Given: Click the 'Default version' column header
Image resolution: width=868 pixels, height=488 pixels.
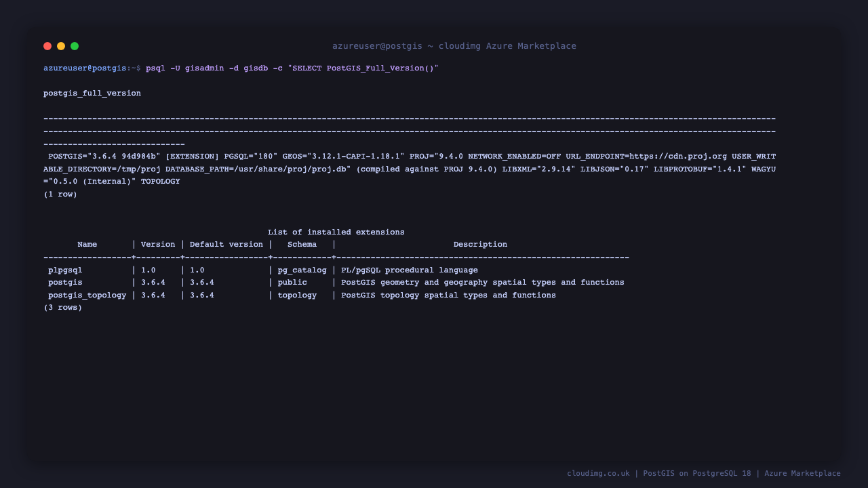Looking at the screenshot, I should (226, 245).
